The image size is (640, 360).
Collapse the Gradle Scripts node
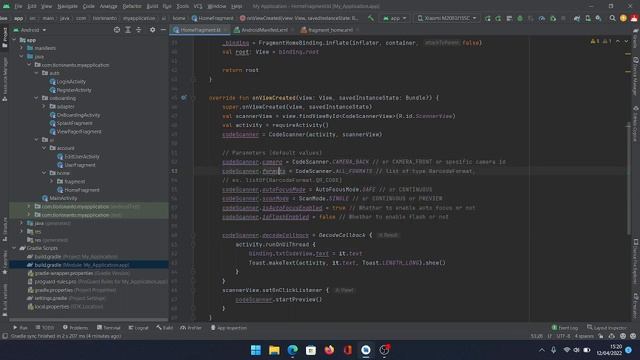(x=14, y=248)
